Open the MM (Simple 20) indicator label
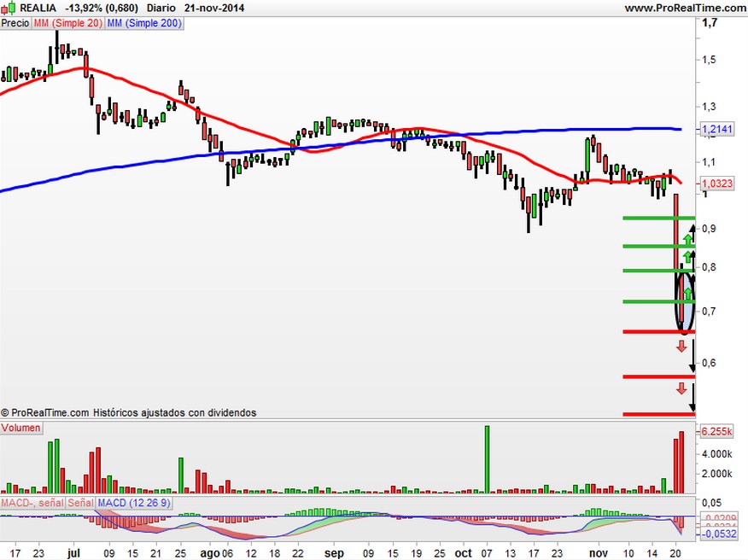This screenshot has width=748, height=560. click(x=67, y=23)
